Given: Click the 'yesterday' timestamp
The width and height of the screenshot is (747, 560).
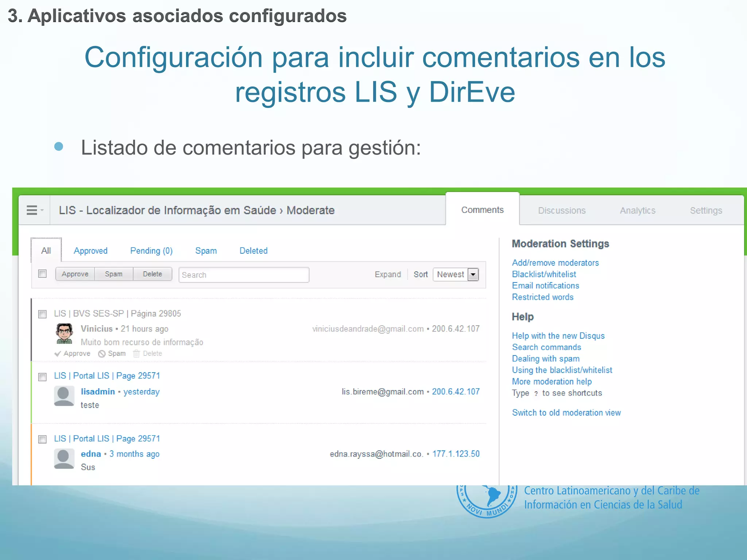Looking at the screenshot, I should click(x=142, y=392).
